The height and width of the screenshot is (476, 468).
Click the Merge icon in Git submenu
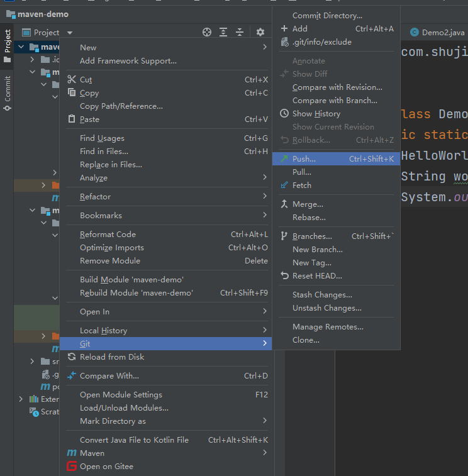(284, 204)
